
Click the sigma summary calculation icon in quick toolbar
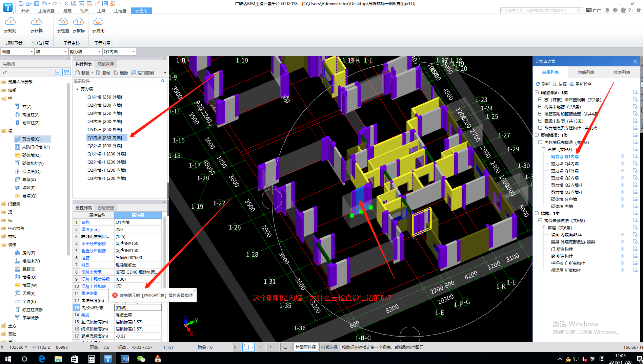pyautogui.click(x=66, y=3)
